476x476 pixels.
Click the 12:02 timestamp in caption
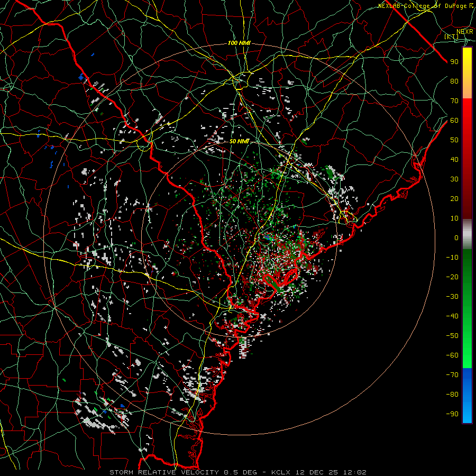[355, 472]
